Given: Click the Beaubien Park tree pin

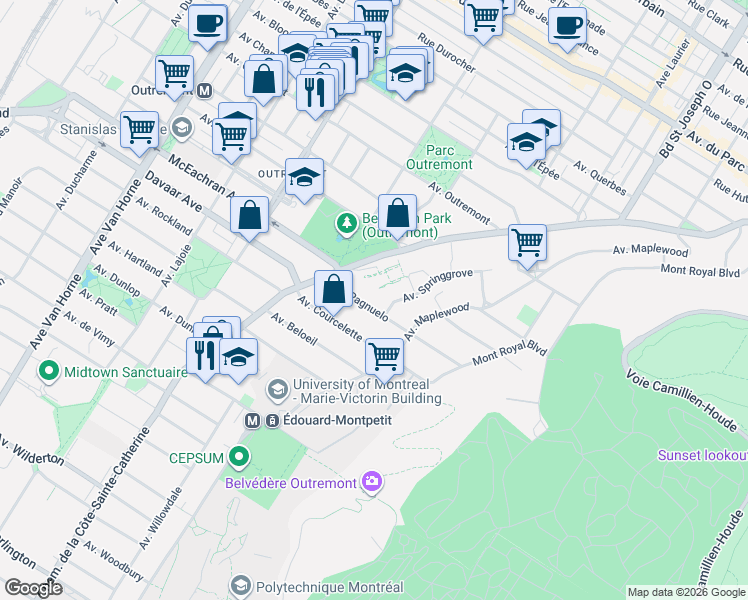Looking at the screenshot, I should coord(347,224).
